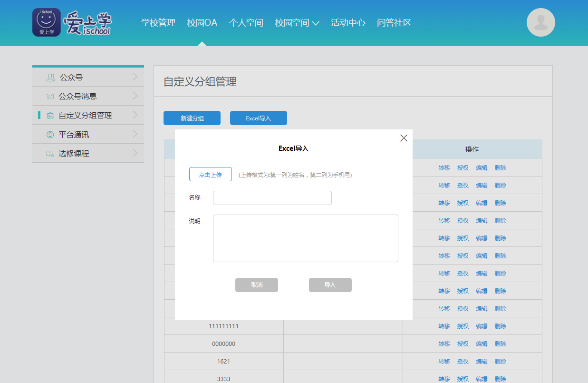Screen dimensions: 588x383
Task: Open the 学校管理 navigation menu
Action: [158, 22]
